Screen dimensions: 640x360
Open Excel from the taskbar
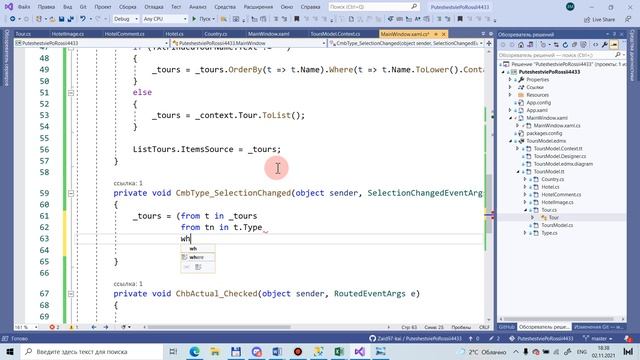(x=339, y=351)
